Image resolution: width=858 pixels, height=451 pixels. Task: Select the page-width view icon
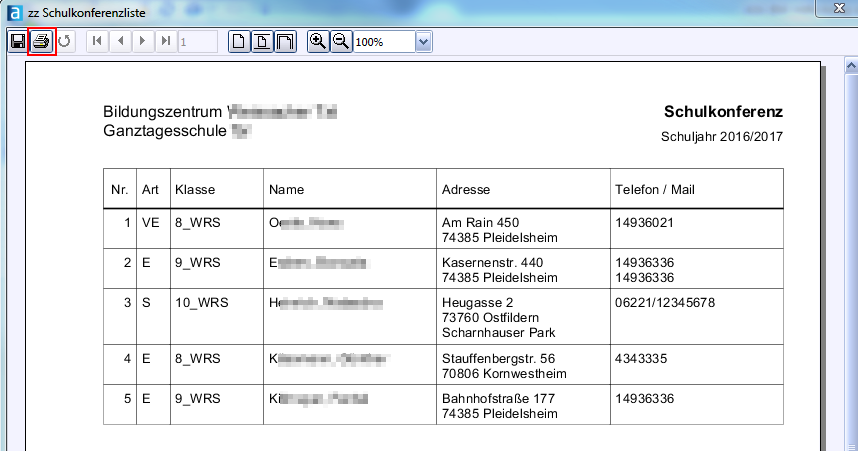(262, 42)
